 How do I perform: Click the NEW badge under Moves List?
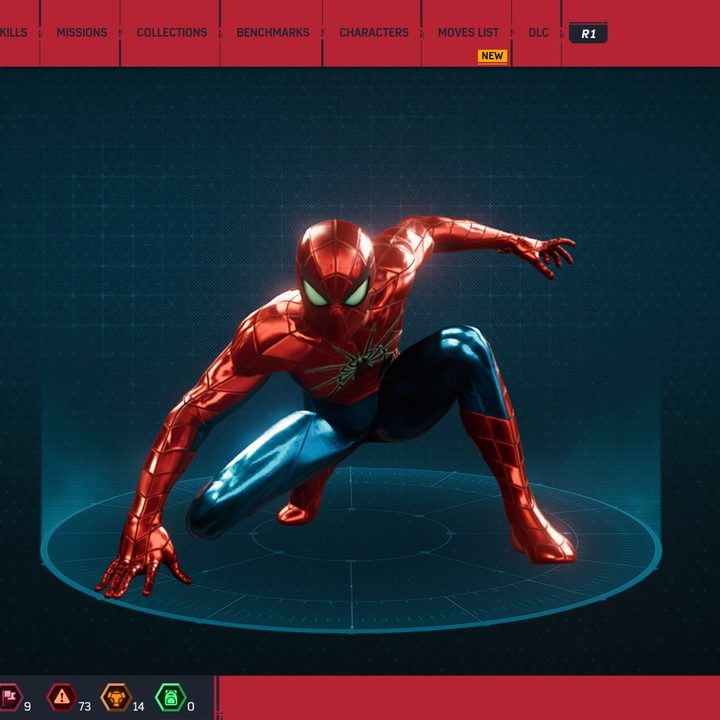[492, 56]
